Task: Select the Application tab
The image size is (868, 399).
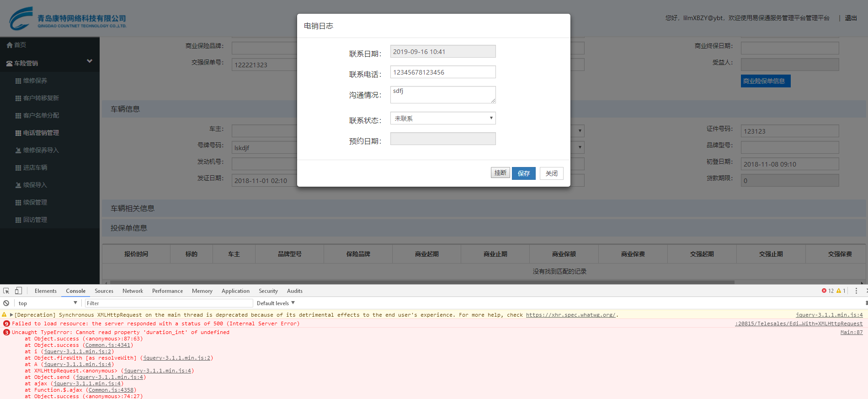Action: 236,291
